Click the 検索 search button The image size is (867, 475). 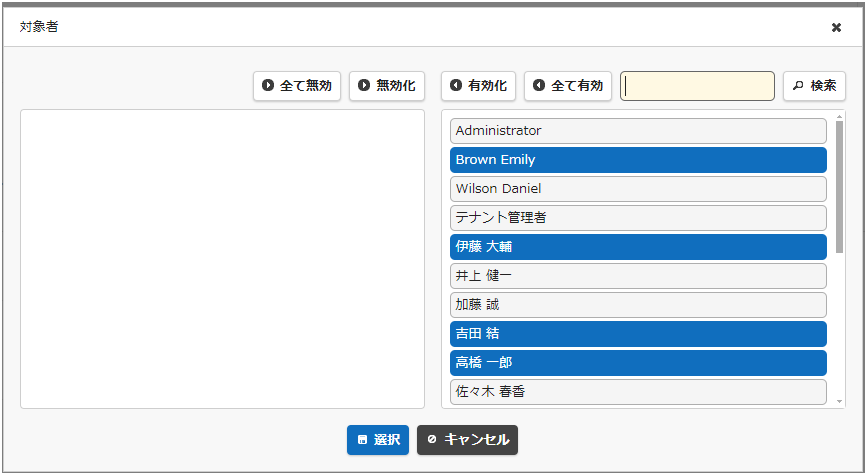814,86
